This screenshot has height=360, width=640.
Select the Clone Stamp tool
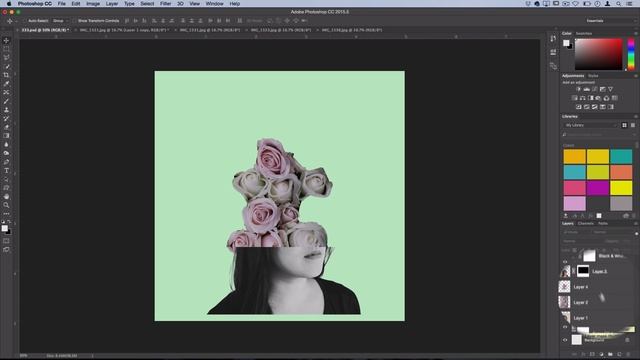(6, 110)
